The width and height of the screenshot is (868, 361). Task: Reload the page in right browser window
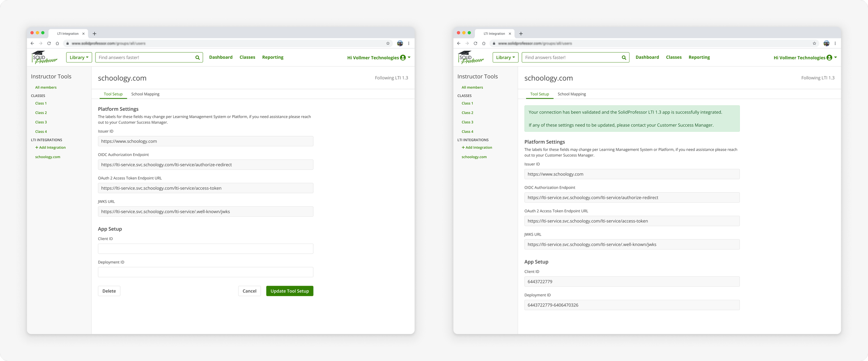475,43
